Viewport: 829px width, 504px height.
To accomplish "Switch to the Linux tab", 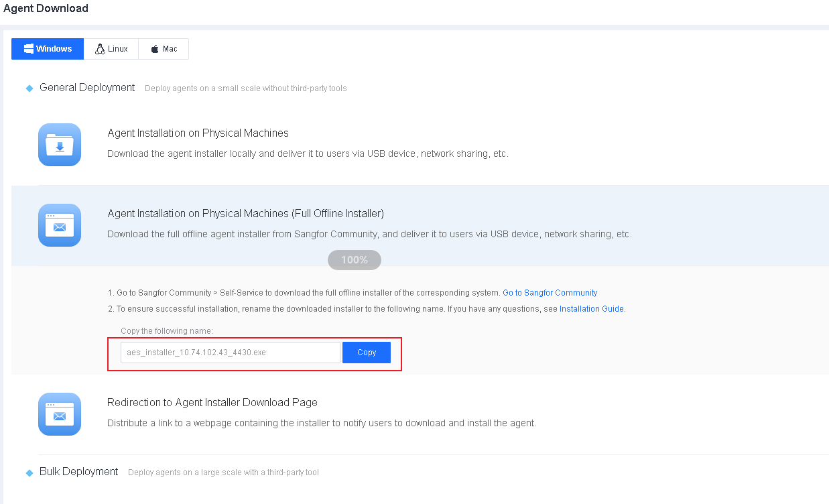I will coord(111,49).
